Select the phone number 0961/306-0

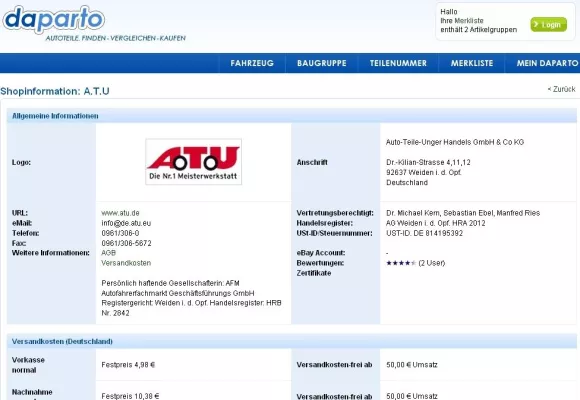[120, 233]
